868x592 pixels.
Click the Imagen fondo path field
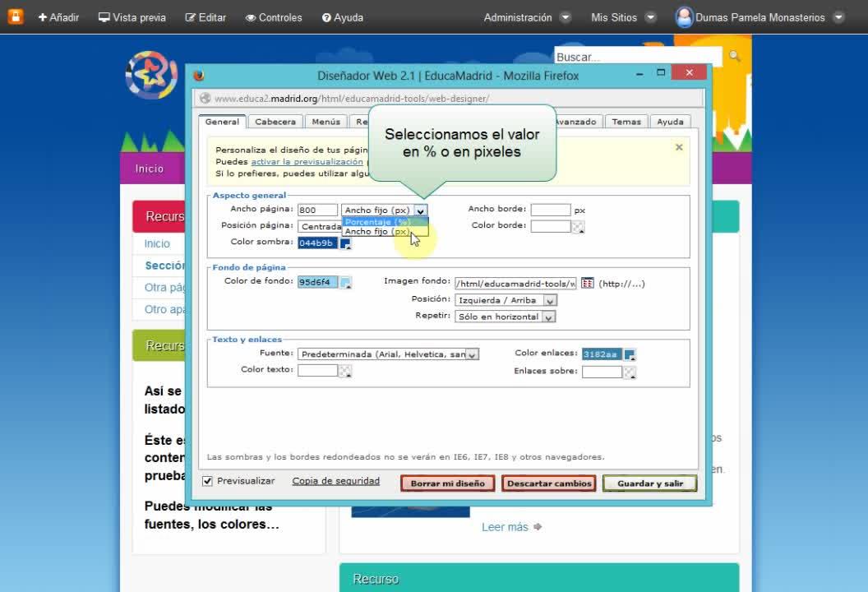click(515, 284)
